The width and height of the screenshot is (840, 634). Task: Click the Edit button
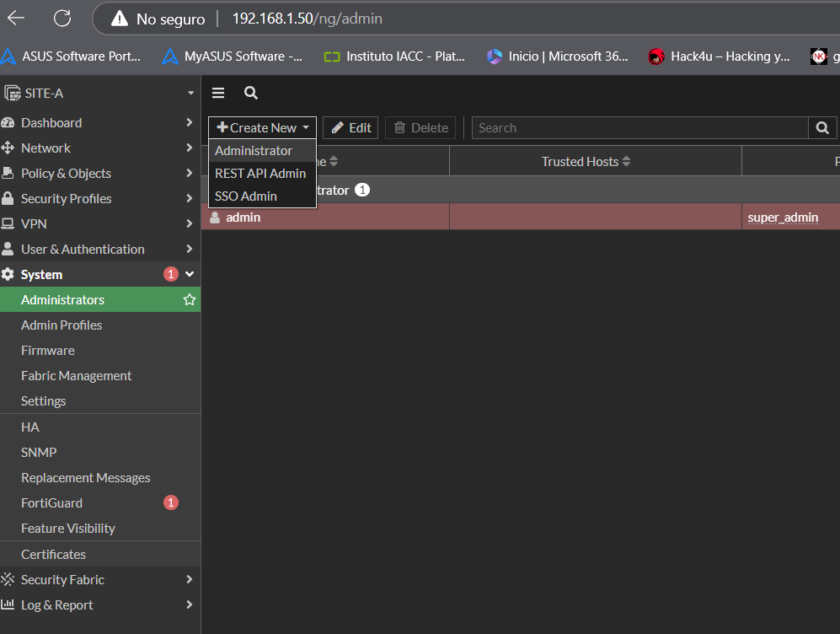pyautogui.click(x=350, y=128)
